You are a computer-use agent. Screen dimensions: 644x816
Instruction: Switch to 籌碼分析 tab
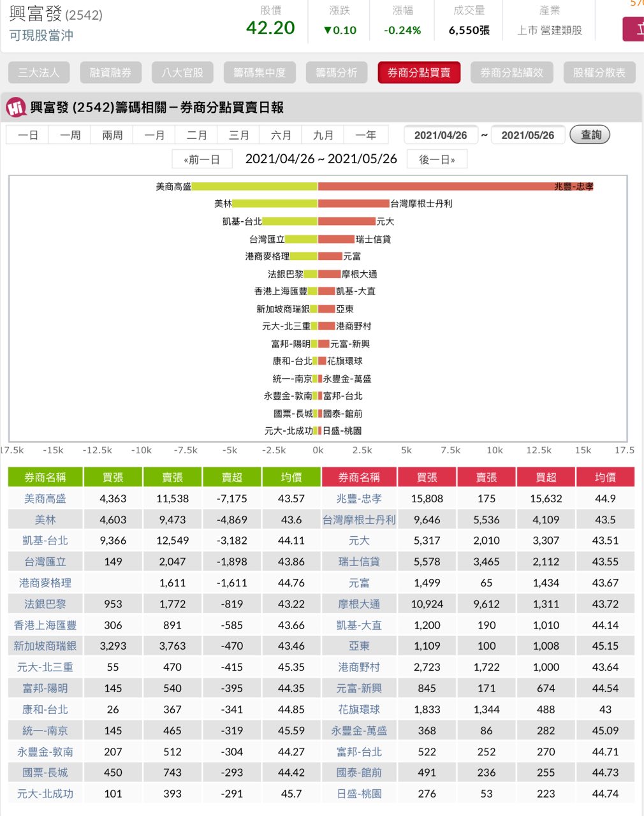[x=337, y=73]
